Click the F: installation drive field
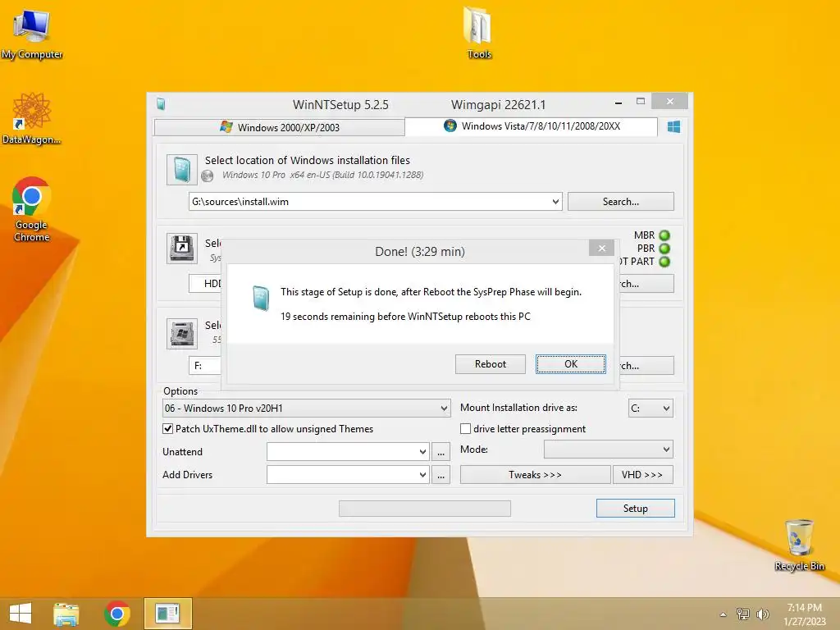840x630 pixels. pos(204,365)
